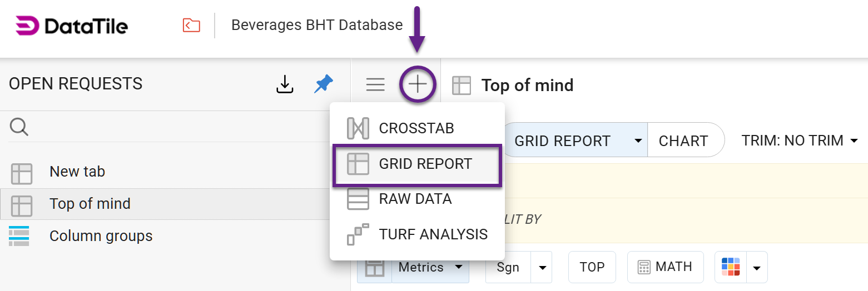The height and width of the screenshot is (291, 868).
Task: Select RAW DATA menu option
Action: pyautogui.click(x=415, y=199)
